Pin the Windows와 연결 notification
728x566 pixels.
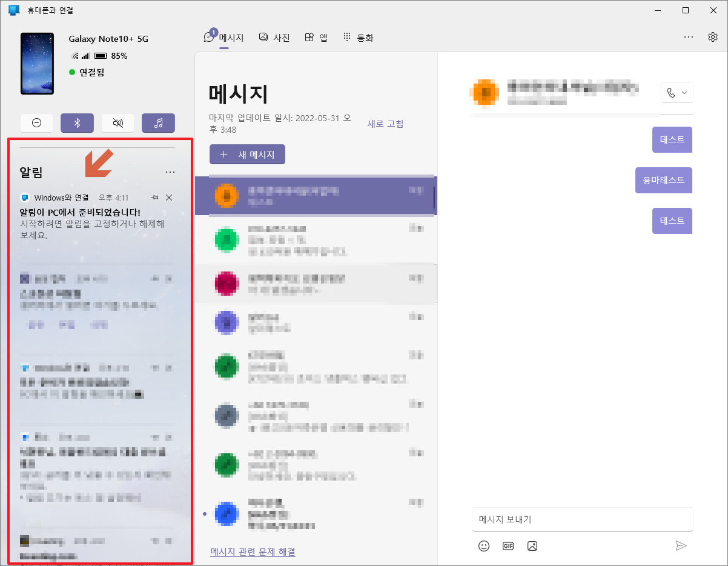155,198
